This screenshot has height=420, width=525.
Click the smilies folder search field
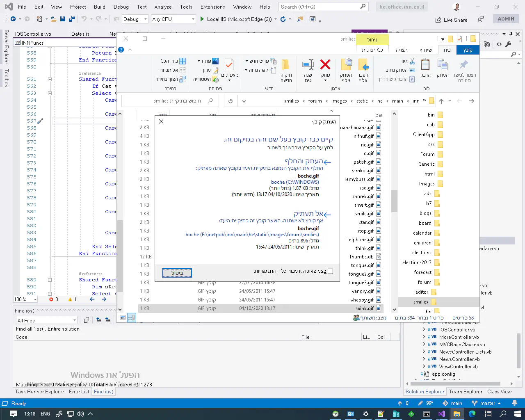click(172, 101)
